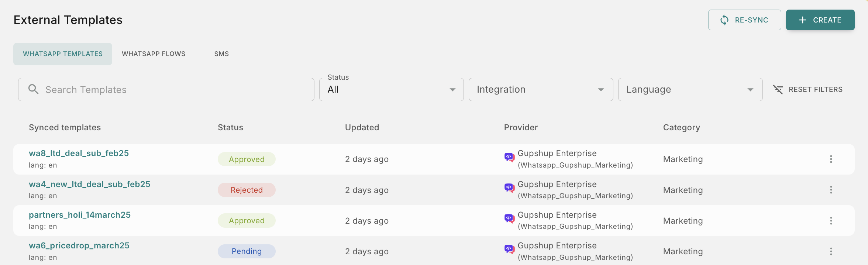
Task: Select the WhatsApp Templates tab
Action: click(63, 54)
